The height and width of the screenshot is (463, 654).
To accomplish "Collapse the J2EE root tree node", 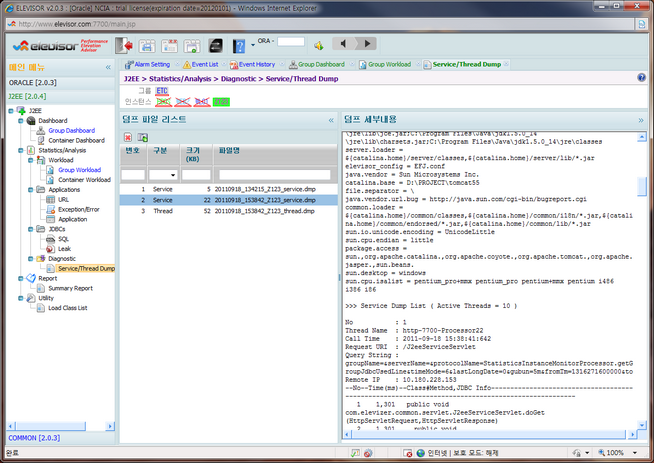I will [x=11, y=111].
